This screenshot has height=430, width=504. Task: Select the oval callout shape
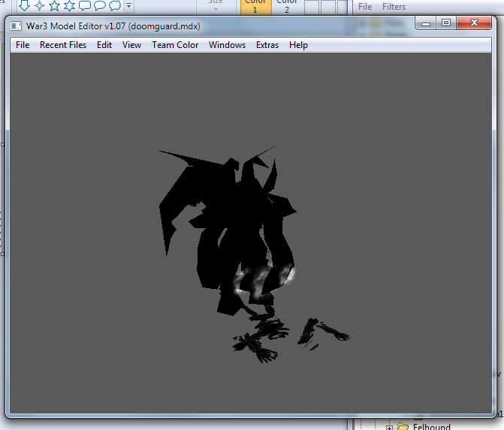[100, 5]
